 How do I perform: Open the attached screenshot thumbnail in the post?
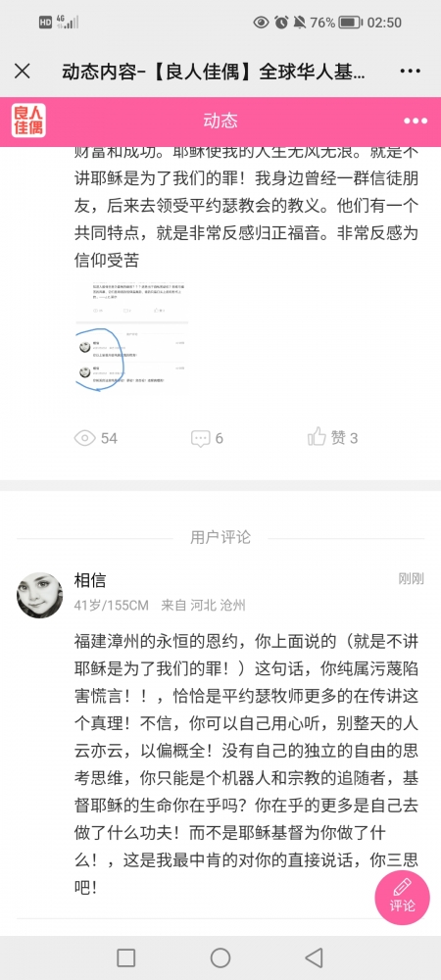click(132, 339)
